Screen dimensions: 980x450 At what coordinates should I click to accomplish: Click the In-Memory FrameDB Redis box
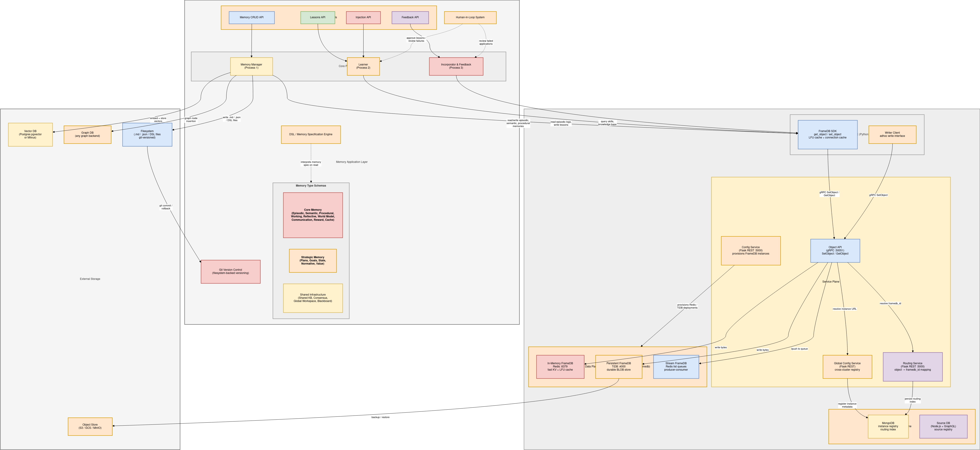tap(560, 367)
